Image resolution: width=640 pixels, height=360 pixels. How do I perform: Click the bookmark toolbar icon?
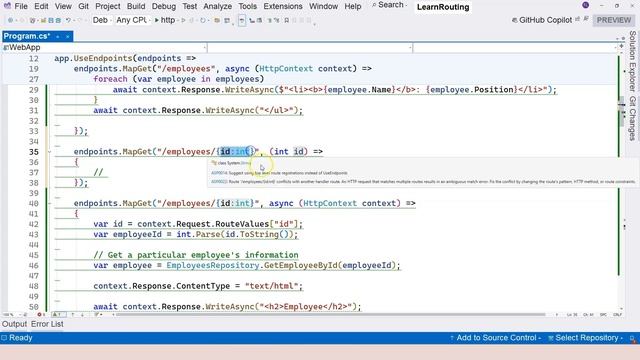pos(287,20)
